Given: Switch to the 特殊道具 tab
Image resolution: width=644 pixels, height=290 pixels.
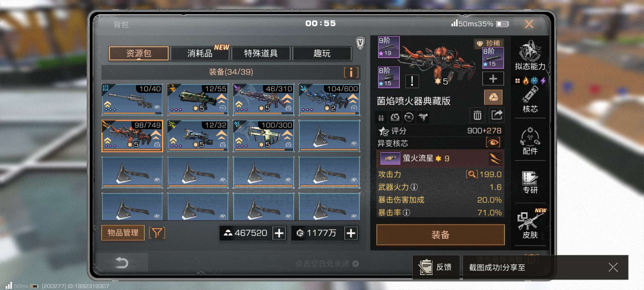Looking at the screenshot, I should click(x=261, y=53).
